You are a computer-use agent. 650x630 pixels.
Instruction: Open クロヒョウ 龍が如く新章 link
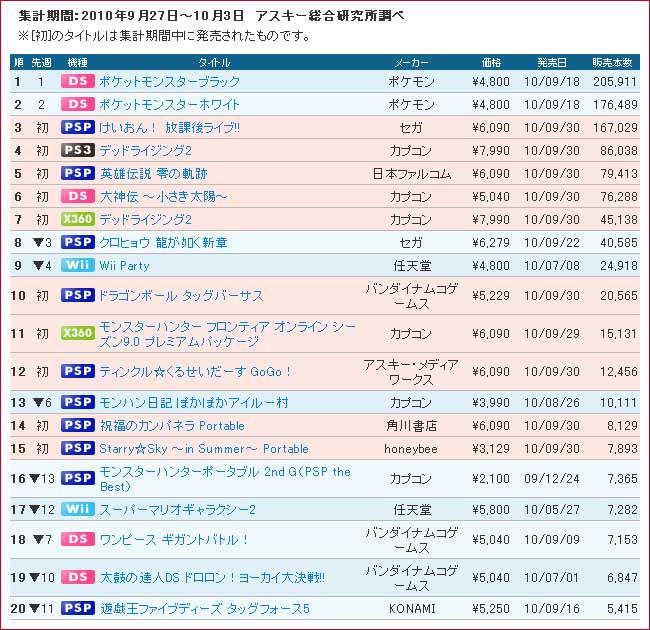coord(163,242)
